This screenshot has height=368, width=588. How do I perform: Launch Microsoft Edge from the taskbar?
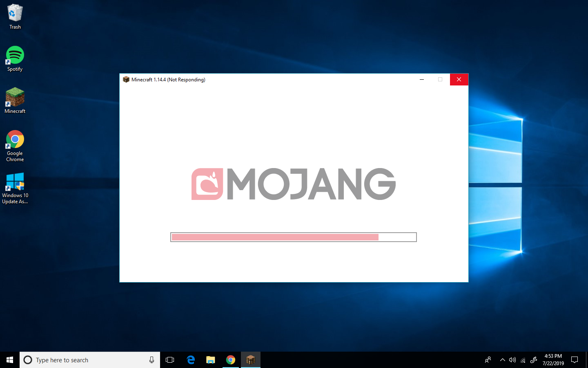[191, 360]
